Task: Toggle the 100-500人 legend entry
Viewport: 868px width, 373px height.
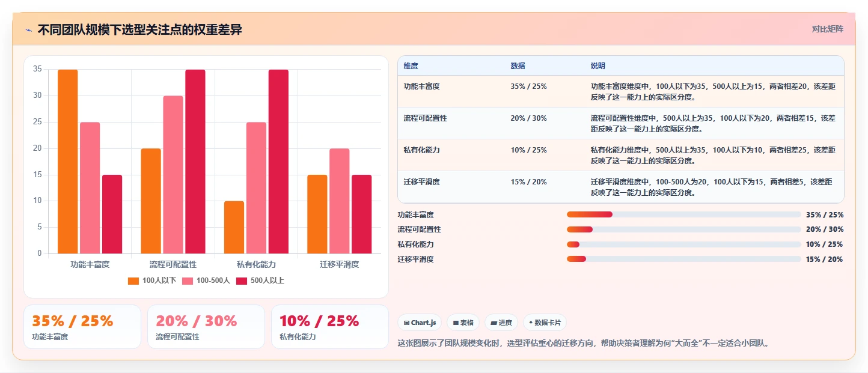Action: [206, 281]
